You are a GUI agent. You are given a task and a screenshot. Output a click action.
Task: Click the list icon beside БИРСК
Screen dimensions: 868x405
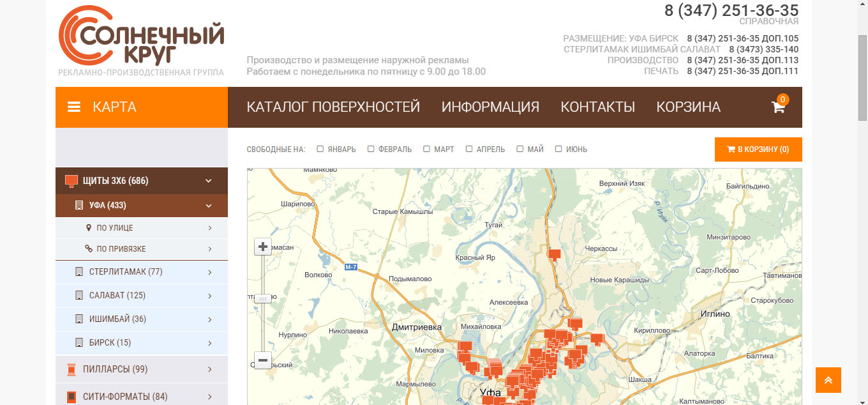[x=79, y=343]
